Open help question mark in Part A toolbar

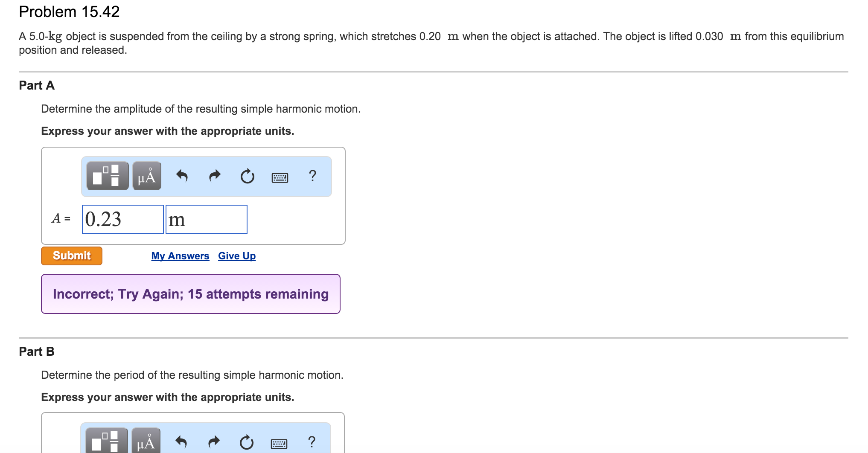312,175
